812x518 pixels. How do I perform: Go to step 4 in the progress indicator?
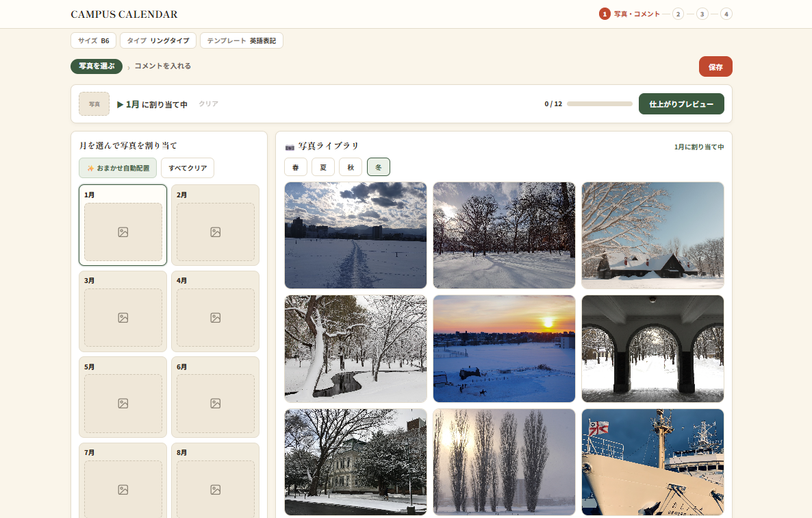(x=726, y=14)
